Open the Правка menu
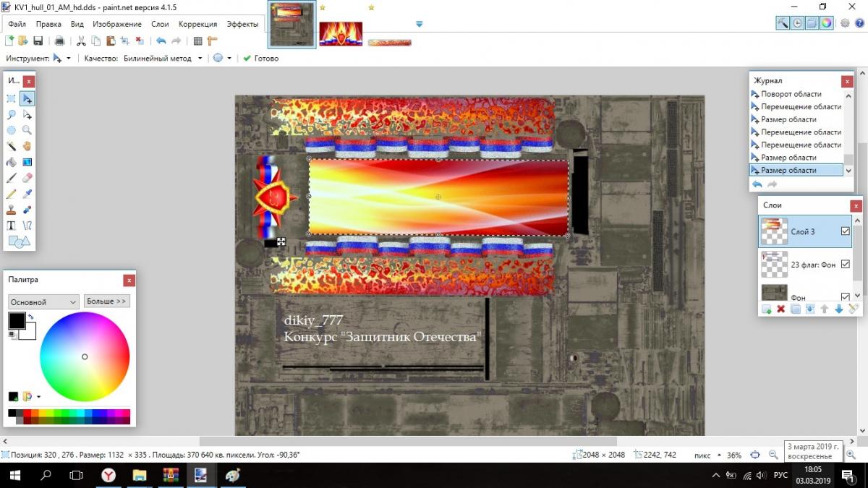The height and width of the screenshot is (488, 868). click(48, 24)
